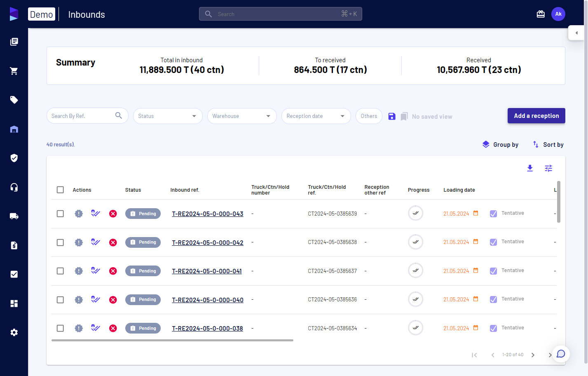Screen dimensions: 588x376
Task: Toggle Tentative checkbox for T-RE2024-05-0-000-038
Action: click(x=493, y=328)
